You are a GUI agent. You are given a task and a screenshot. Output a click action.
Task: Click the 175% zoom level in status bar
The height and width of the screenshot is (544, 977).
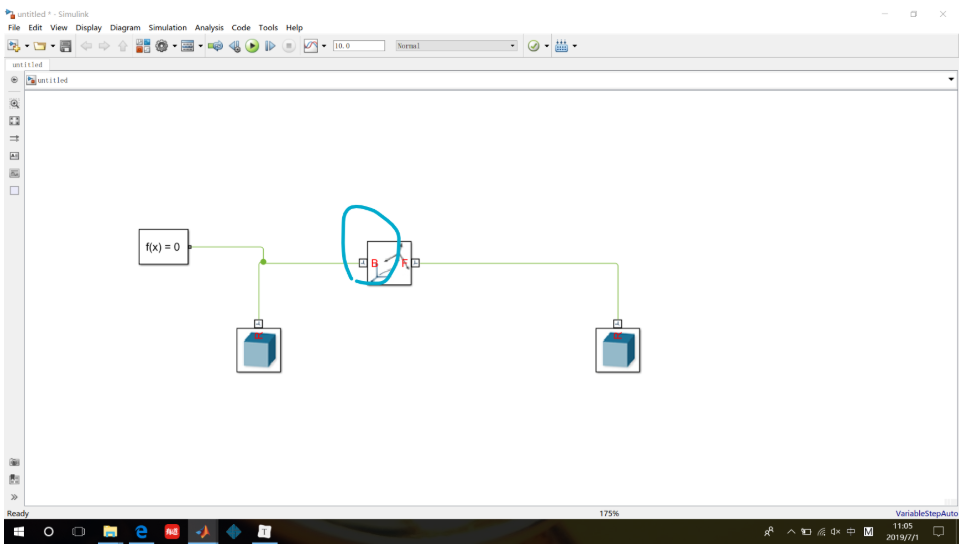coord(609,513)
